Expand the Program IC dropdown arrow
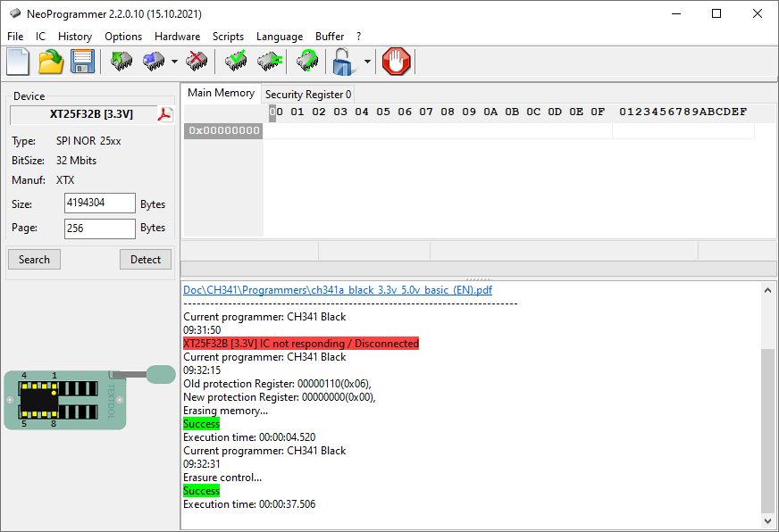The height and width of the screenshot is (532, 779). 174,62
